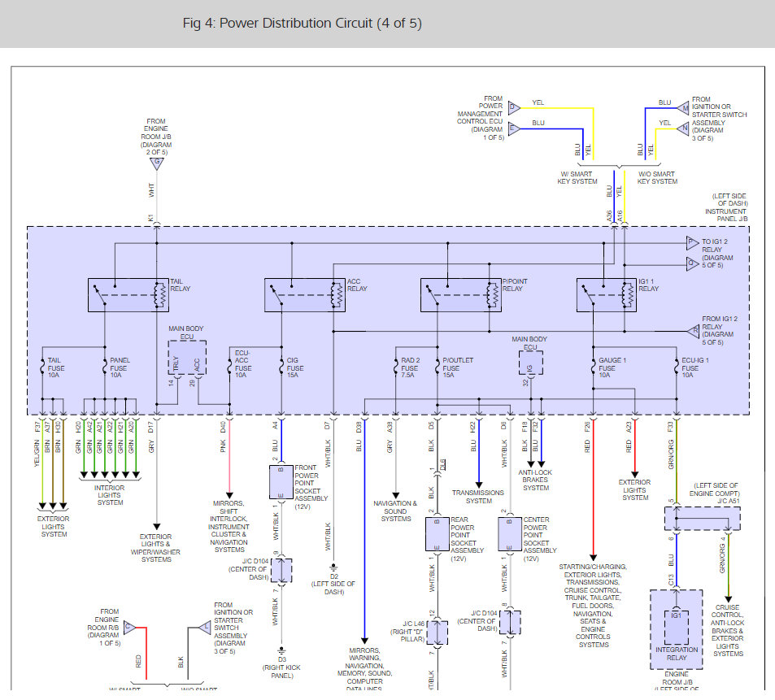The height and width of the screenshot is (700, 775).
Task: Select the D3 right kick panel ground symbol
Action: coord(282,650)
